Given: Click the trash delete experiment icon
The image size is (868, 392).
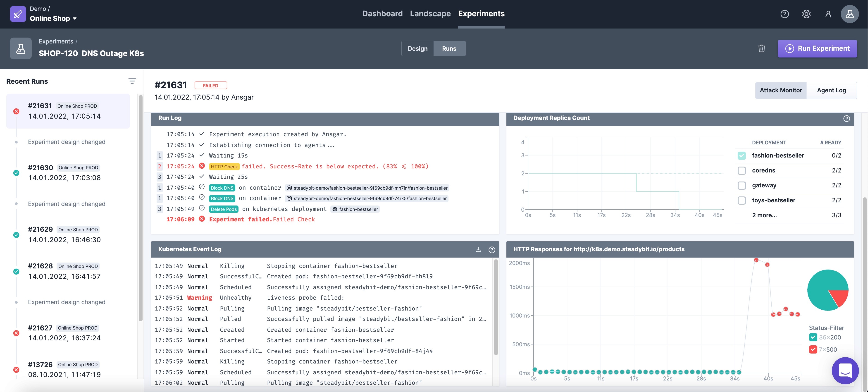Looking at the screenshot, I should tap(761, 48).
